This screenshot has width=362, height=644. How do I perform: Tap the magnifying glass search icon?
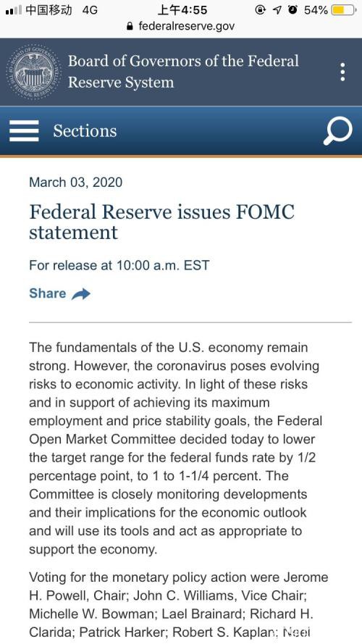point(337,131)
